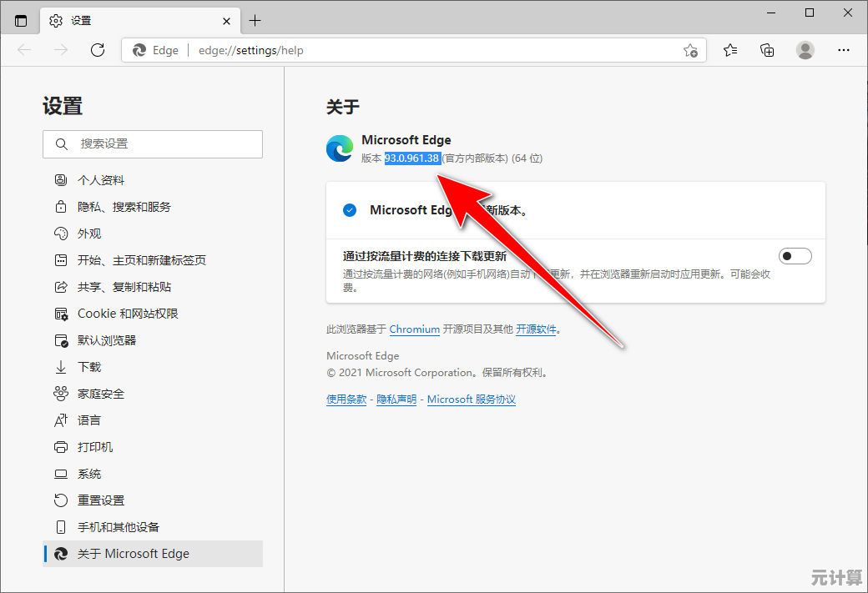
Task: Open 手机和其他设备 settings
Action: coord(153,527)
